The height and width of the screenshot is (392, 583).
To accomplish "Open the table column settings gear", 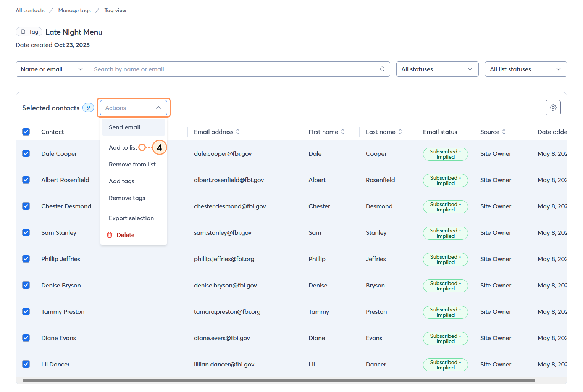I will (553, 108).
